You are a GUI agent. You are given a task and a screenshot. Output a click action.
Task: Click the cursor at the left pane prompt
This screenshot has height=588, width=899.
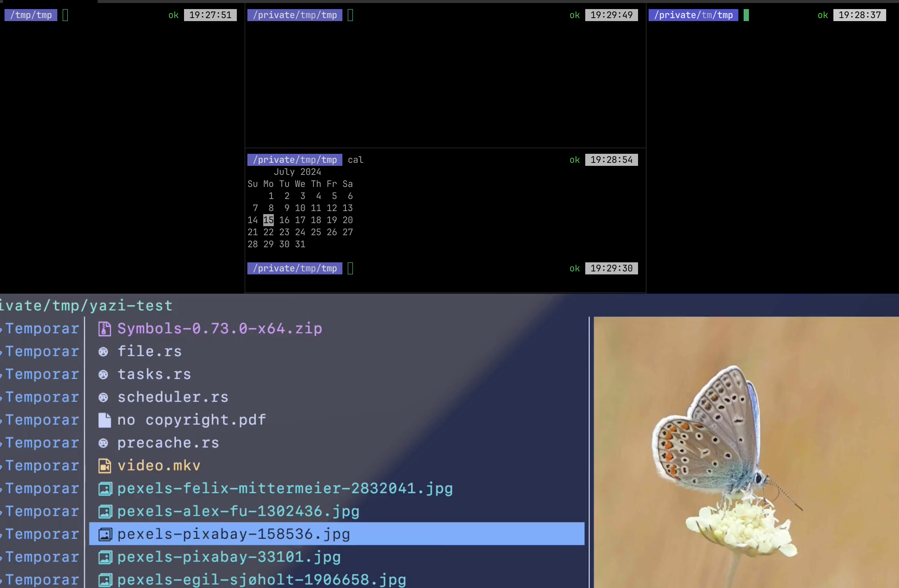tap(65, 15)
